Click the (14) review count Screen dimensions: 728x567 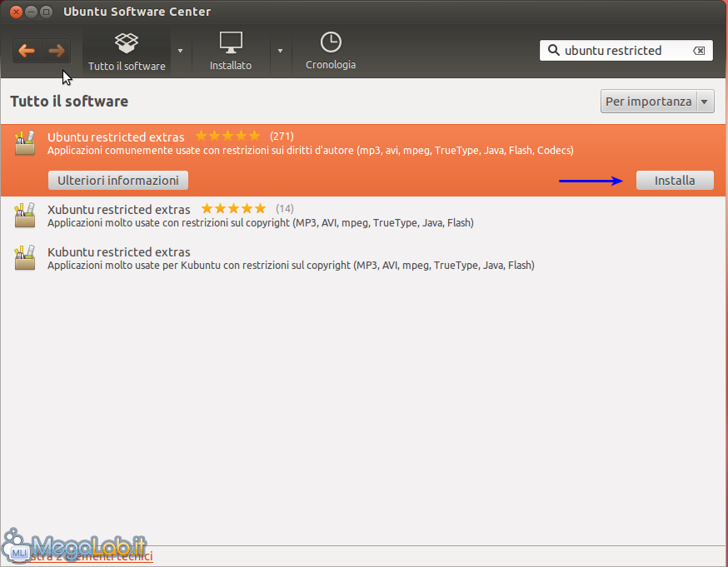(285, 209)
